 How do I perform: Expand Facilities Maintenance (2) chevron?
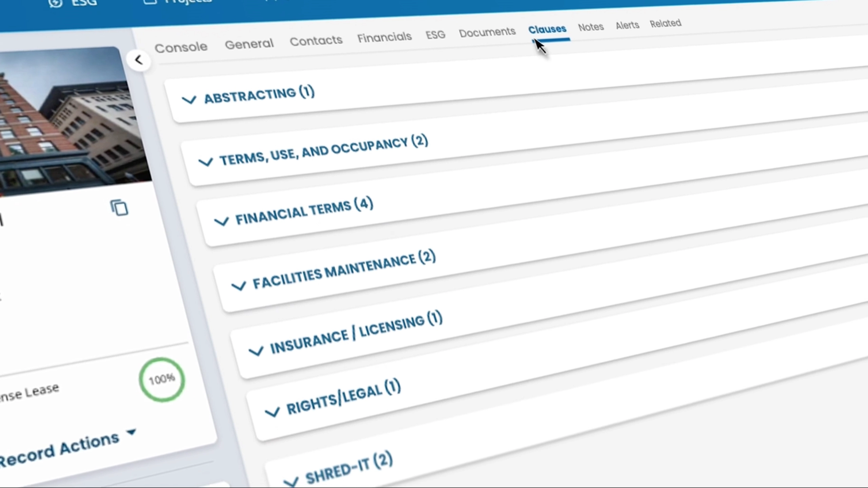[x=238, y=286]
